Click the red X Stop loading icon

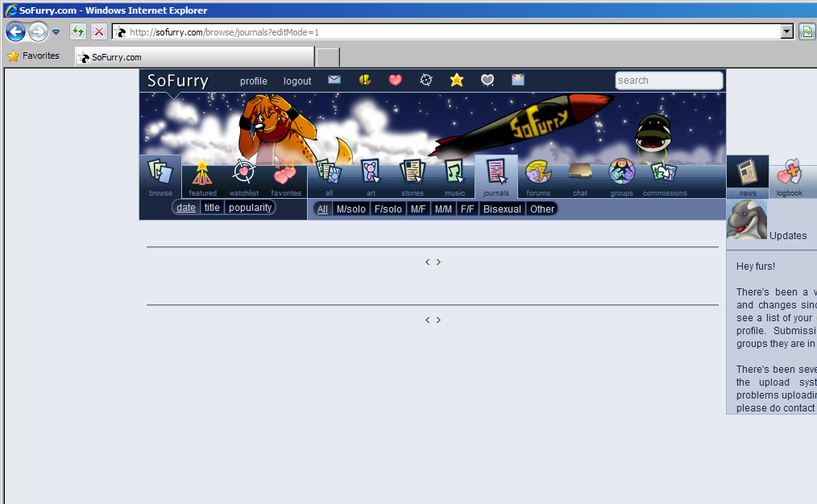98,31
